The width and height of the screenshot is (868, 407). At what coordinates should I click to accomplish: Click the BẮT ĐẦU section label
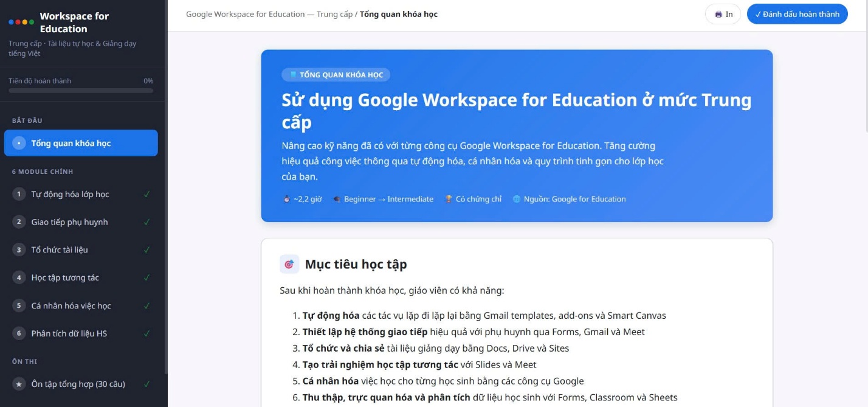point(27,120)
